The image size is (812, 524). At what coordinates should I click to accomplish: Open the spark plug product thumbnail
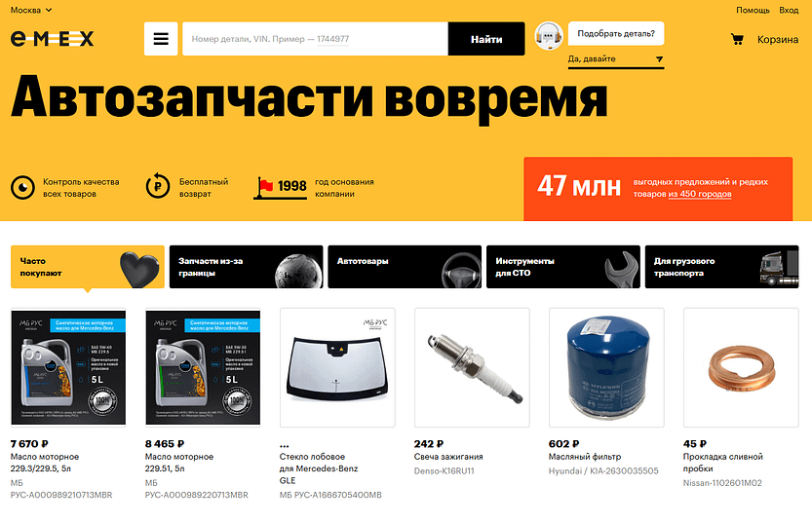(x=472, y=367)
